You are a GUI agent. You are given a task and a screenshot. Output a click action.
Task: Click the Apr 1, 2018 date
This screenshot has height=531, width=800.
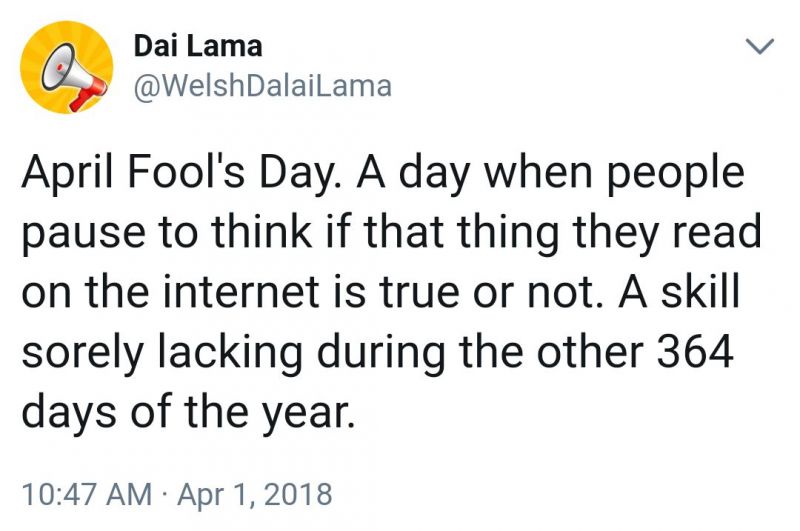(x=254, y=493)
